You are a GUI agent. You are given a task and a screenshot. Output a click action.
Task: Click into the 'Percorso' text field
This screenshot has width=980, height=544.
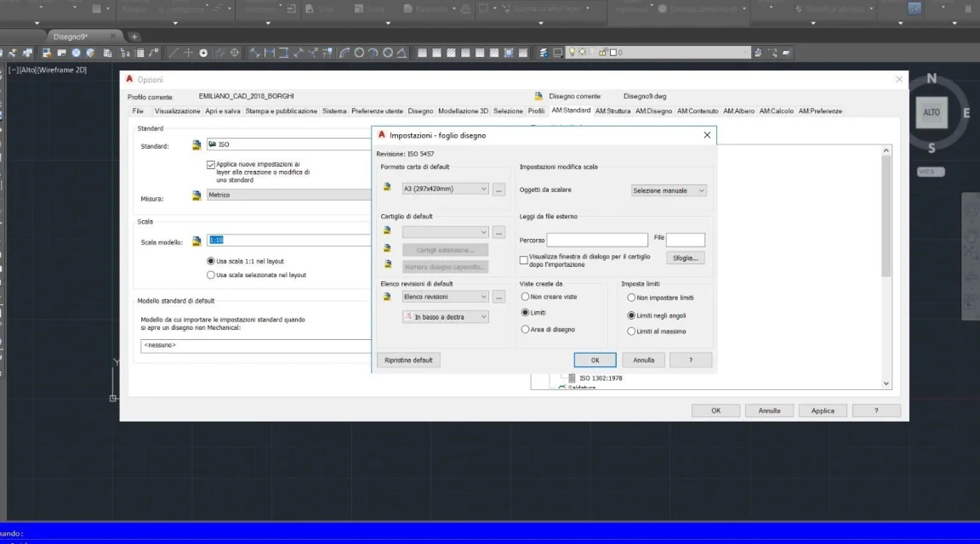click(x=597, y=240)
